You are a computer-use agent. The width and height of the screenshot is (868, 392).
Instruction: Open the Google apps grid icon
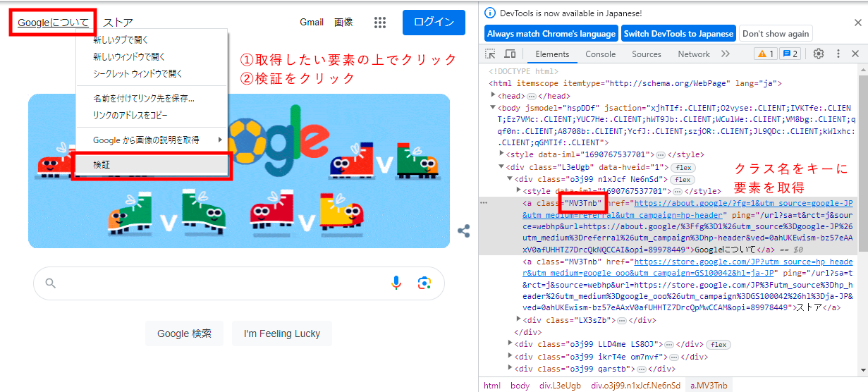point(380,23)
